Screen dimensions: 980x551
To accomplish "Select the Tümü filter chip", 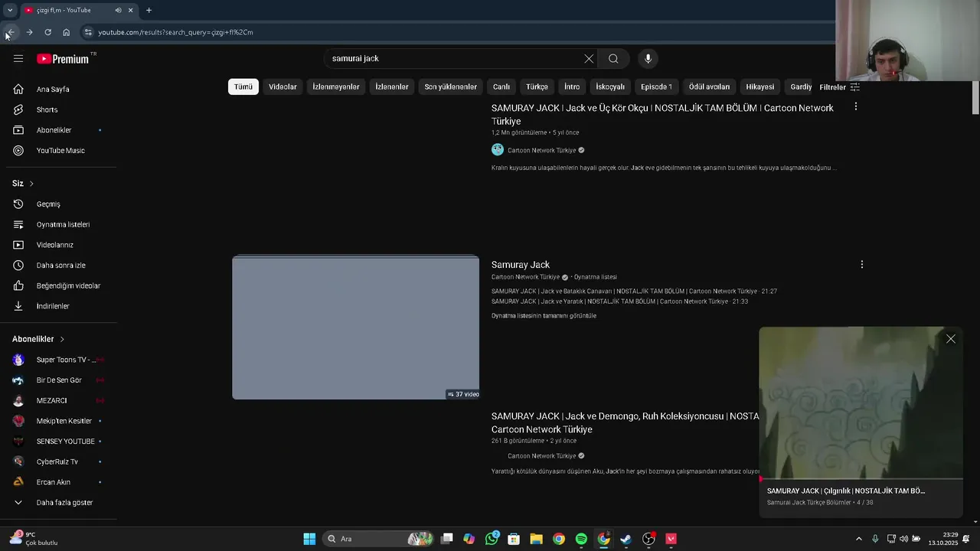I will click(243, 86).
